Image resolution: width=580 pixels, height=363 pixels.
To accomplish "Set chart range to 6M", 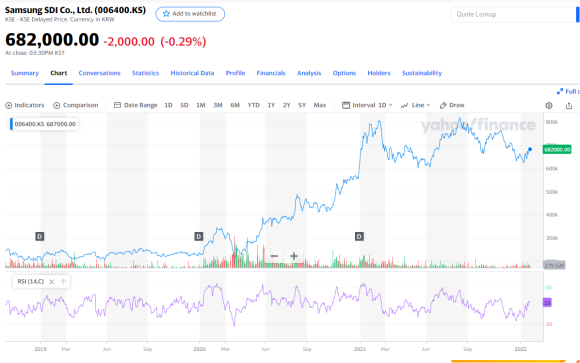I will pos(235,105).
